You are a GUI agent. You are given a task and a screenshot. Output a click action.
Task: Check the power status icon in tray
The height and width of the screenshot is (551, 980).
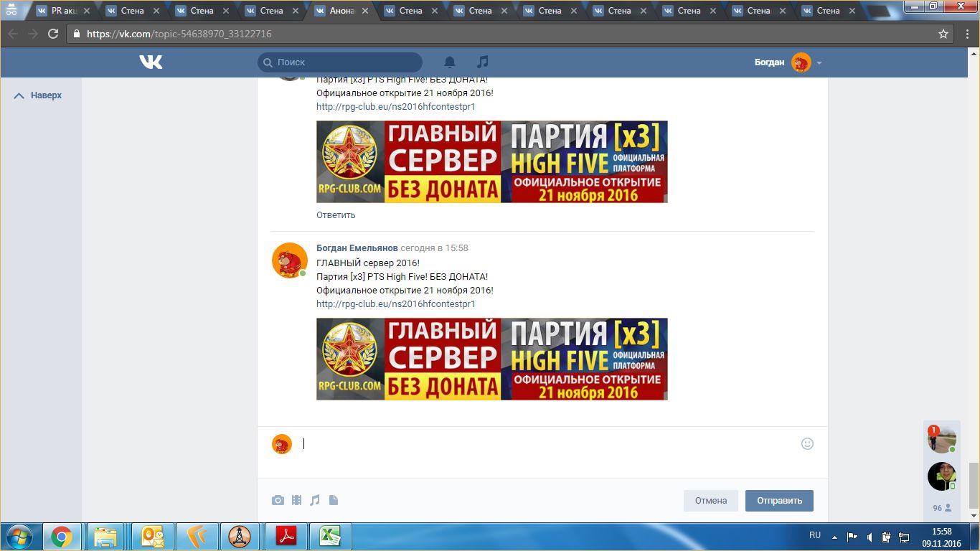click(886, 537)
